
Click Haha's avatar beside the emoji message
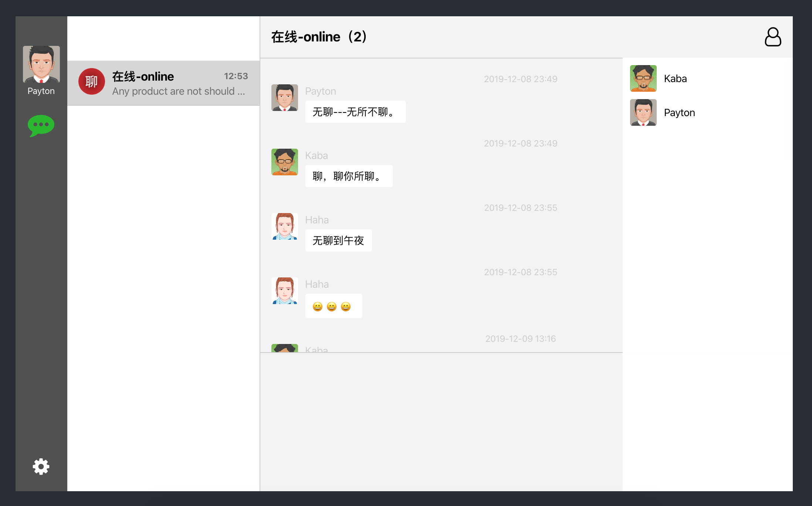click(284, 291)
